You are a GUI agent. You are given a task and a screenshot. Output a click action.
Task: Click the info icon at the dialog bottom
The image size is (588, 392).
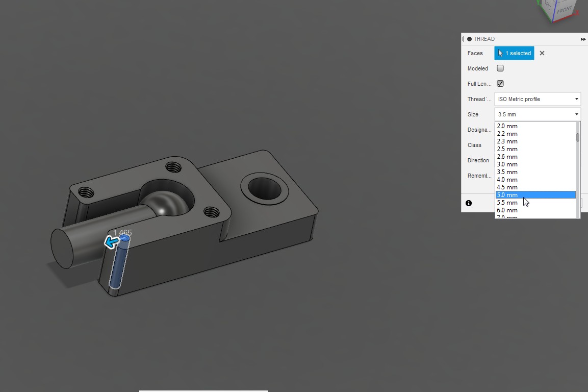tap(469, 203)
